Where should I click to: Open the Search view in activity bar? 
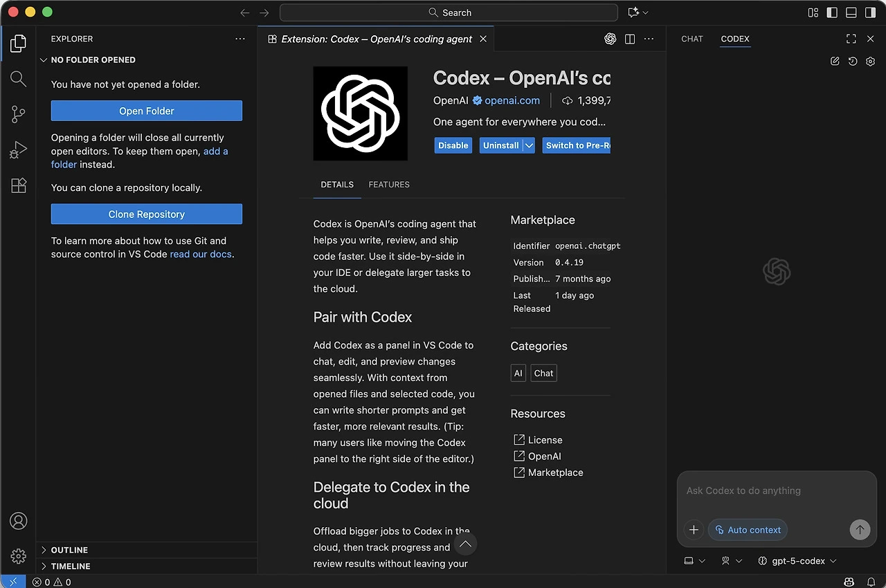pyautogui.click(x=19, y=79)
